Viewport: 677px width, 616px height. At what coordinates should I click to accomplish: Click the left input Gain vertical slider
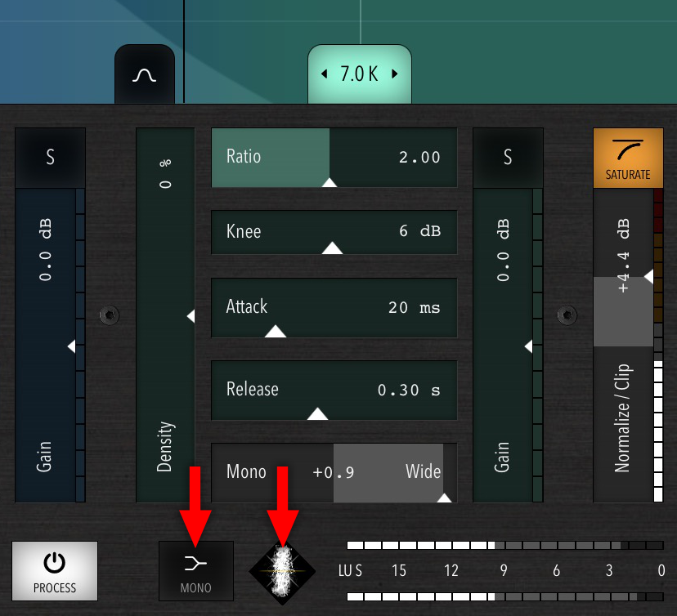[46, 345]
